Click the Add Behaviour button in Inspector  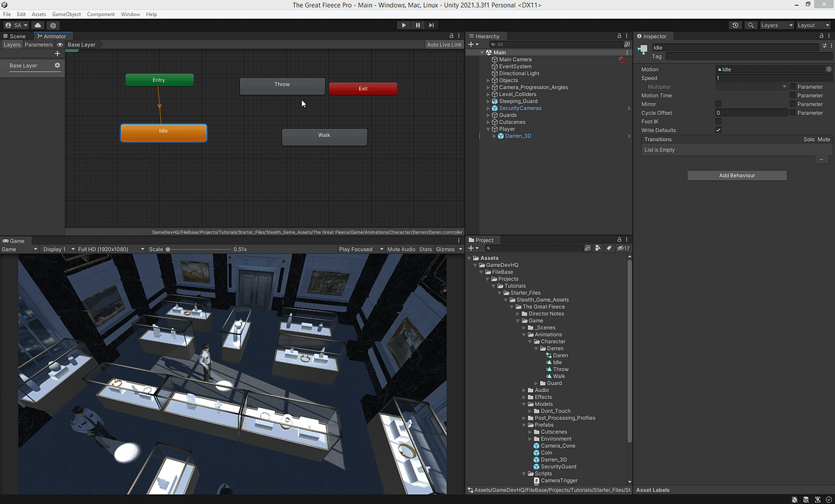coord(736,175)
